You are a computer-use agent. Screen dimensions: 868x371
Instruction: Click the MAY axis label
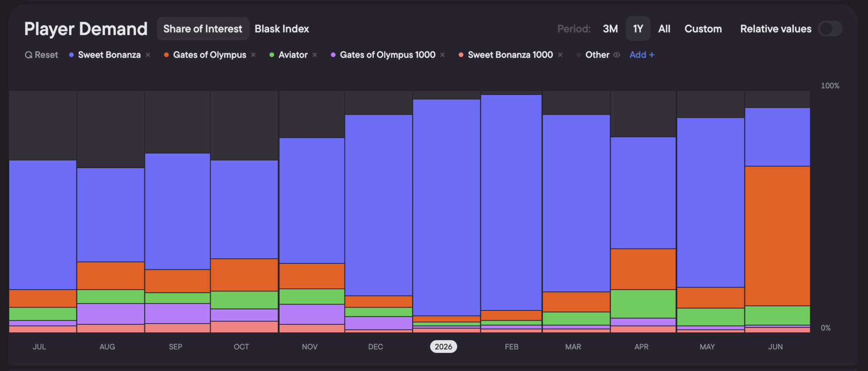(x=707, y=346)
